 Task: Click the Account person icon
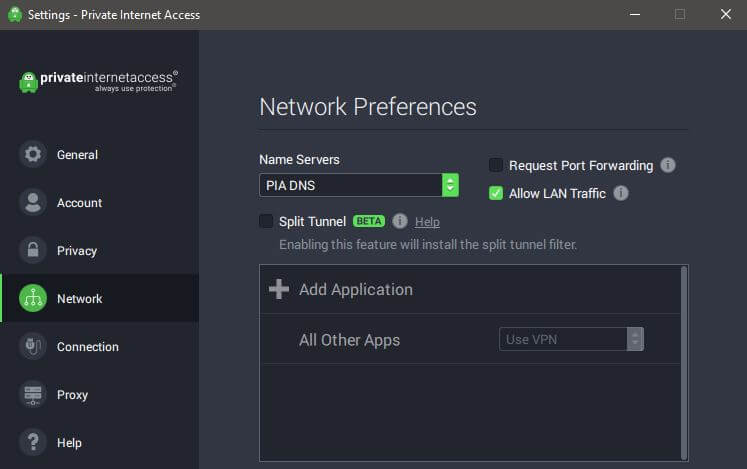[33, 202]
